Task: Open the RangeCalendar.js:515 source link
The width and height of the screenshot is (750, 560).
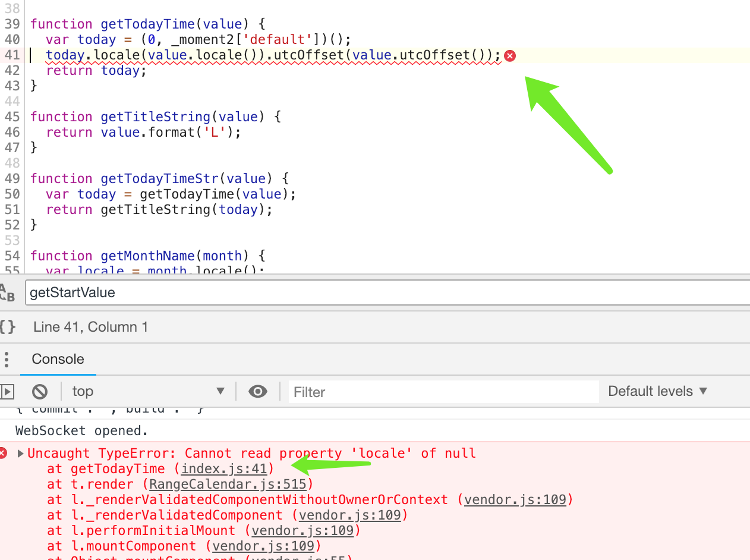Action: (x=228, y=484)
